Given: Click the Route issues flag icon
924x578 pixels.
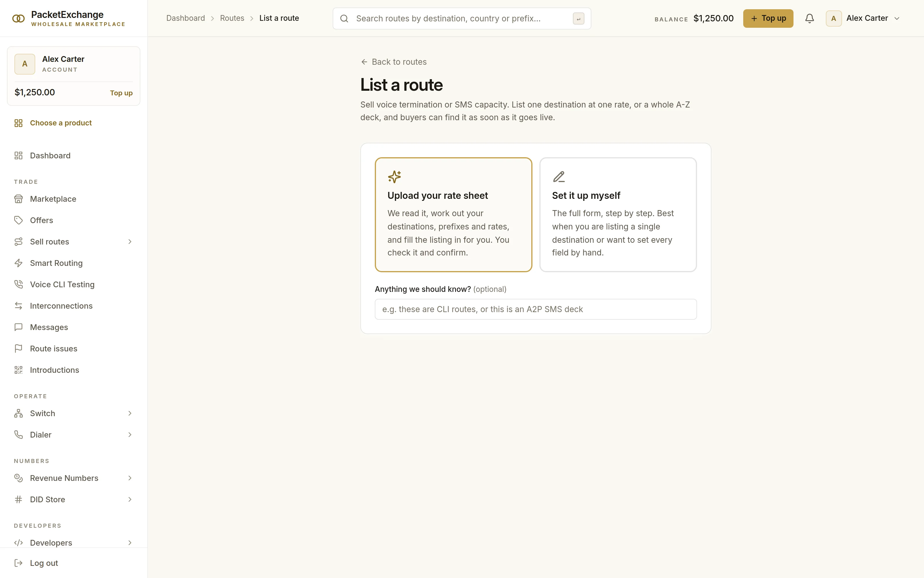Looking at the screenshot, I should point(18,349).
